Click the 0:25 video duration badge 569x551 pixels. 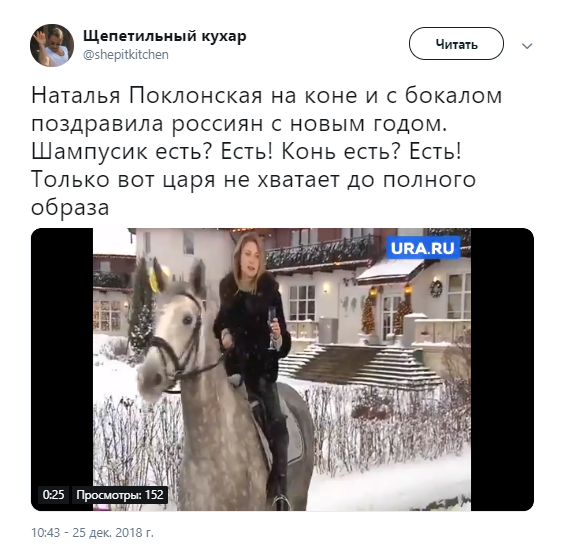(x=53, y=494)
